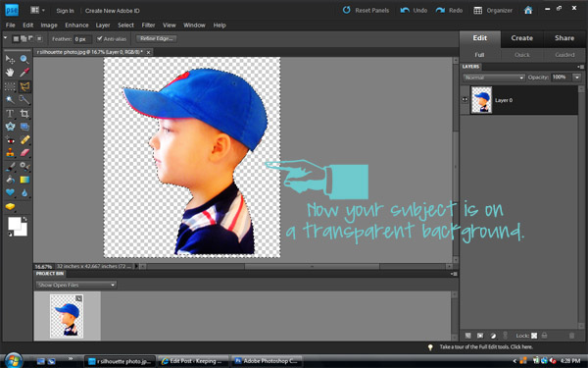Screen dimensions: 588x368
Task: Open the Normal blend mode dropdown
Action: click(x=494, y=78)
